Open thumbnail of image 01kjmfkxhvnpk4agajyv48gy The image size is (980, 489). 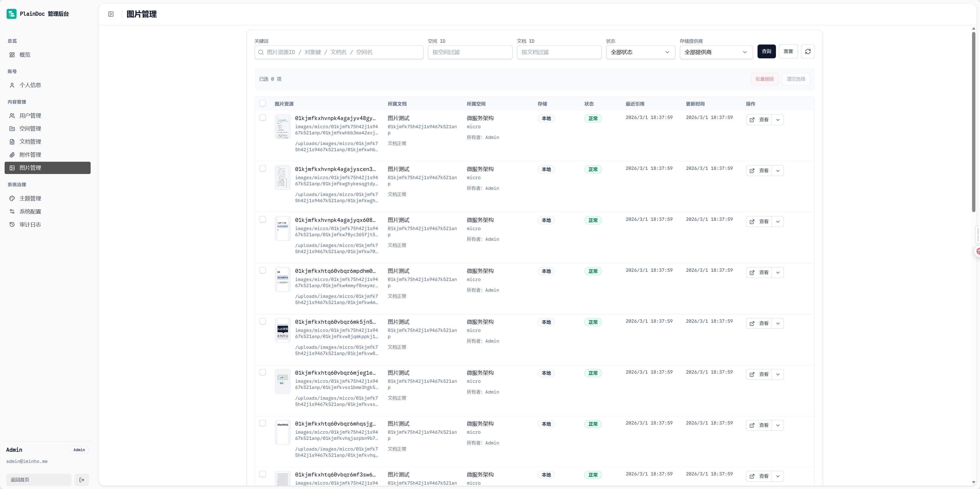pos(283,127)
